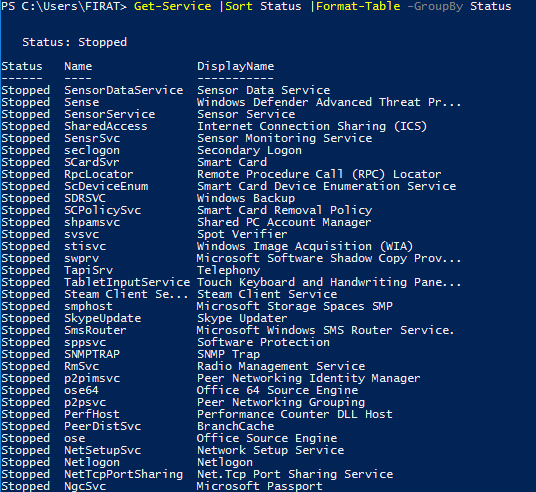Click the sppsvc service name
The image size is (536, 492).
85,343
